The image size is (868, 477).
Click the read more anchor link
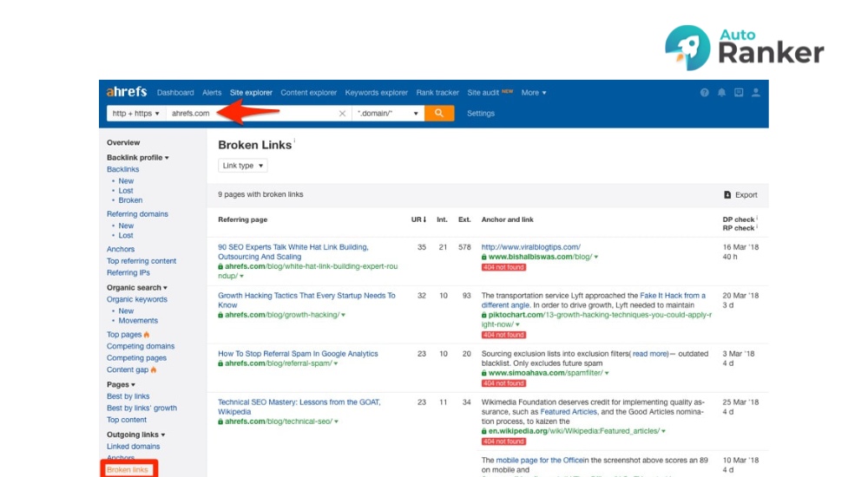[x=650, y=354]
